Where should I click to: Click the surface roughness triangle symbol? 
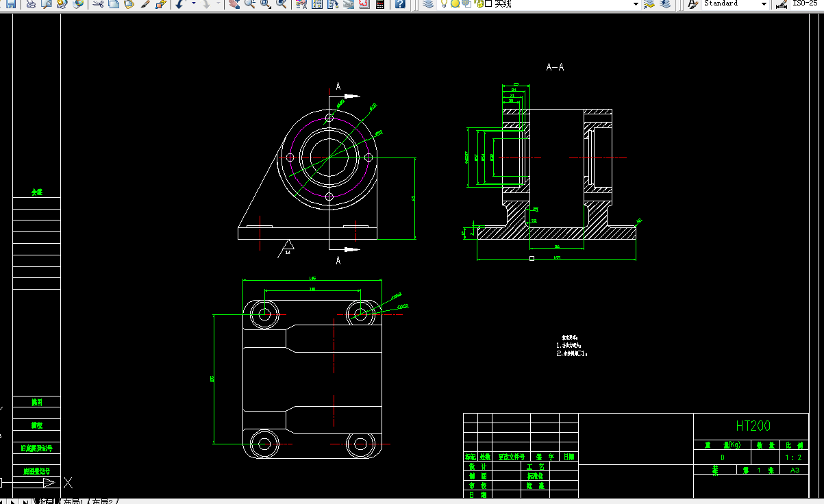click(x=288, y=245)
